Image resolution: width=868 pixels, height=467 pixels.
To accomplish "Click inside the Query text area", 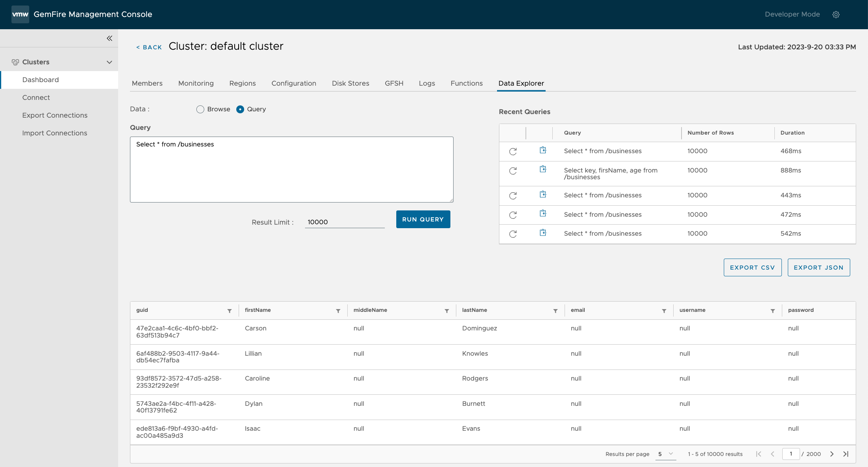I will click(x=292, y=169).
